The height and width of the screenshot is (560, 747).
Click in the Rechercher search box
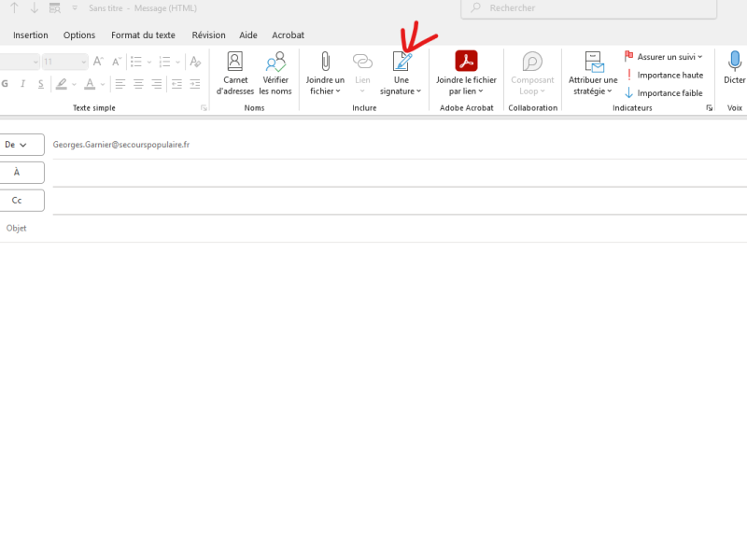click(x=589, y=8)
